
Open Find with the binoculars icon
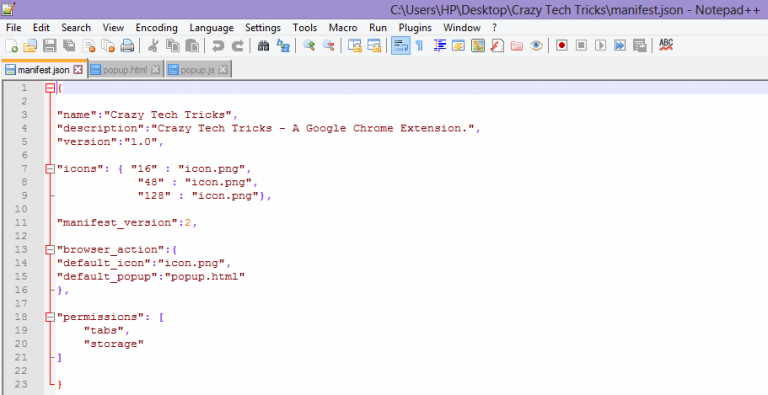point(264,46)
